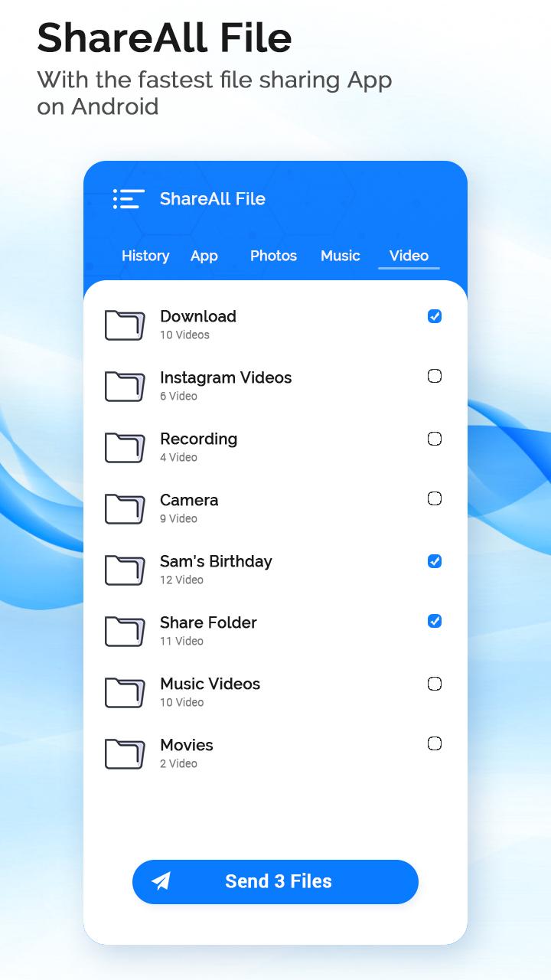The image size is (551, 980).
Task: Click the ShareAll File app bar title
Action: (x=213, y=199)
